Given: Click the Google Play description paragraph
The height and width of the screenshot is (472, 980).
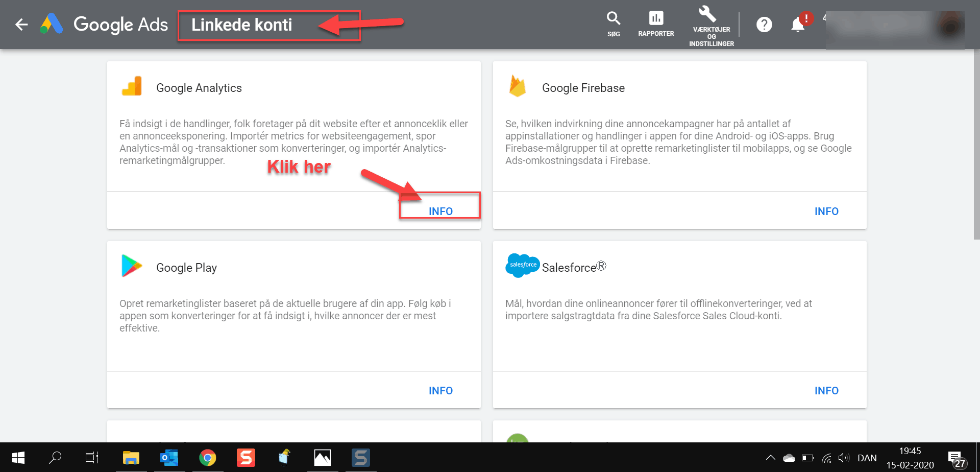Looking at the screenshot, I should pyautogui.click(x=286, y=316).
